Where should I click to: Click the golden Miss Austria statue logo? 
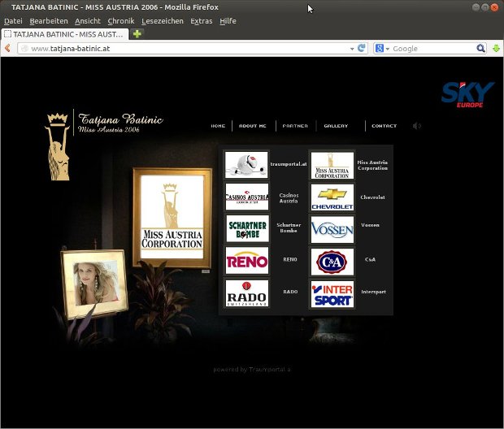point(58,146)
